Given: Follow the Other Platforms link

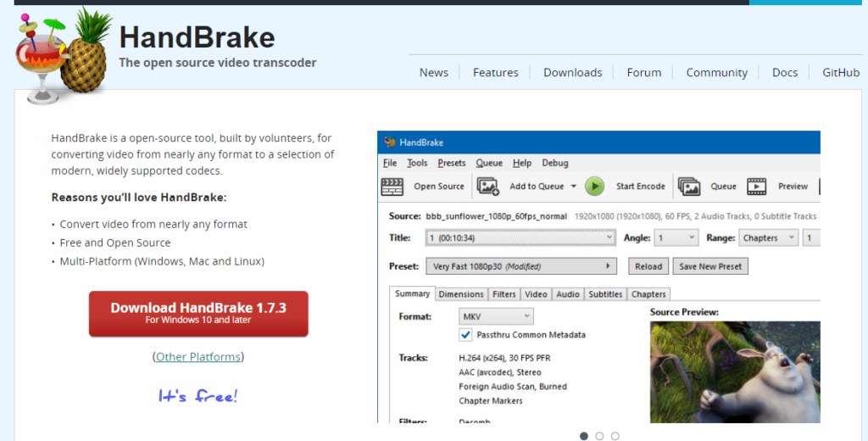Looking at the screenshot, I should 198,357.
